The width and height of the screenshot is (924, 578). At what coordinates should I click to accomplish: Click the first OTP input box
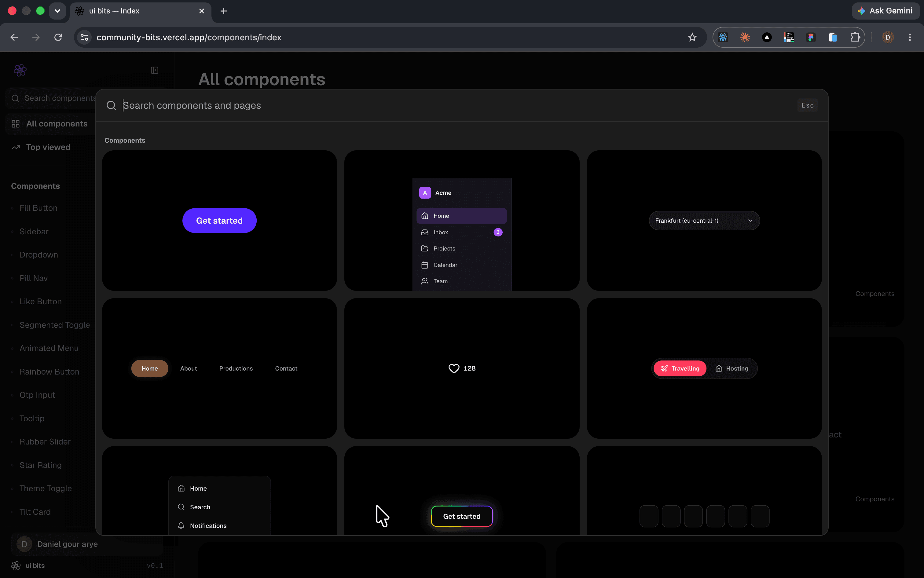(x=649, y=517)
